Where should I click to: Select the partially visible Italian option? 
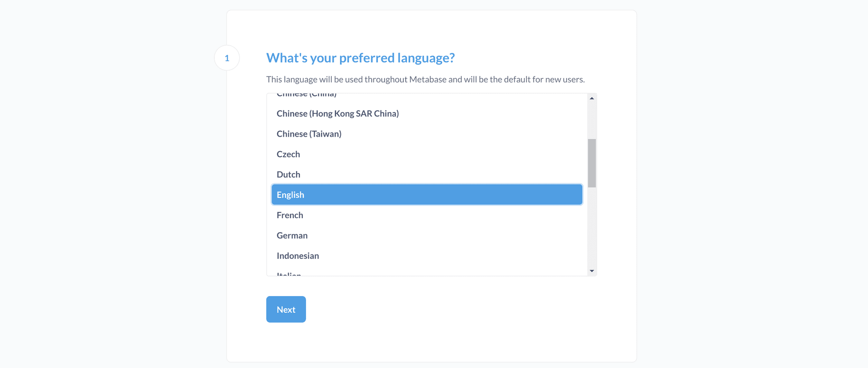coord(289,274)
